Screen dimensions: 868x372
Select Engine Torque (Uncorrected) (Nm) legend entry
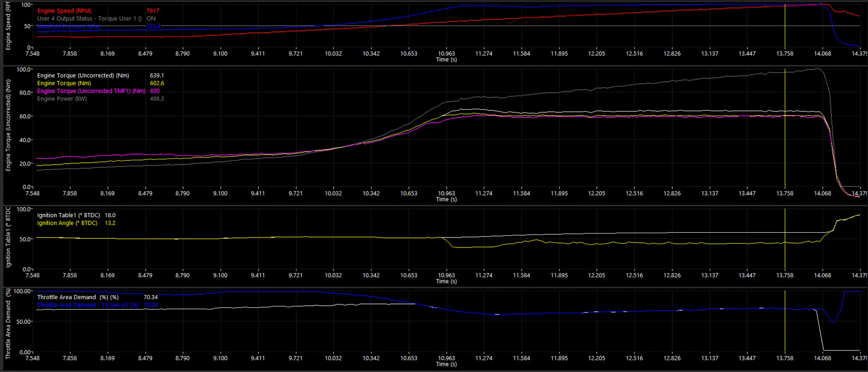click(x=83, y=75)
